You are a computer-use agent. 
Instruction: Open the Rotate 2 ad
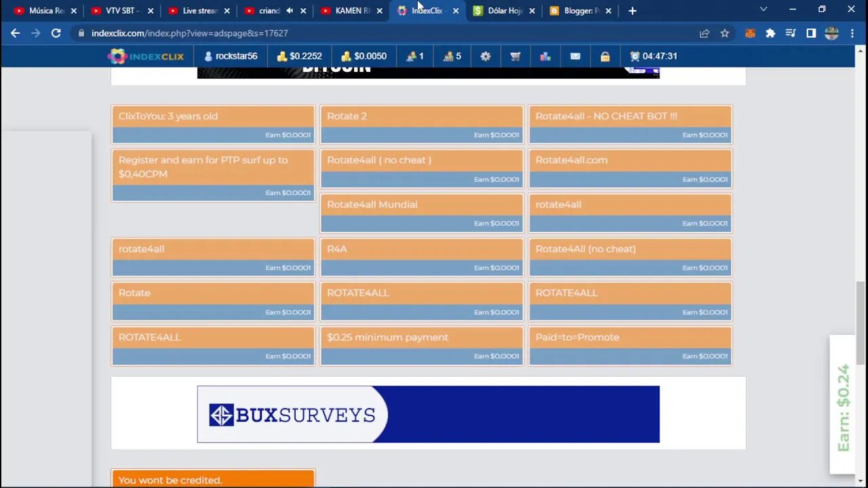click(x=422, y=124)
